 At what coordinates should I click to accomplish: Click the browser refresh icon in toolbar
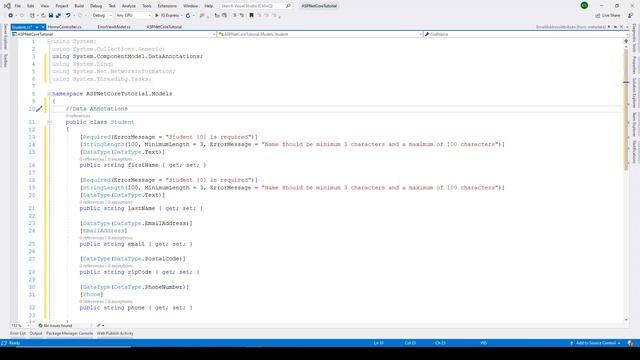[x=188, y=16]
